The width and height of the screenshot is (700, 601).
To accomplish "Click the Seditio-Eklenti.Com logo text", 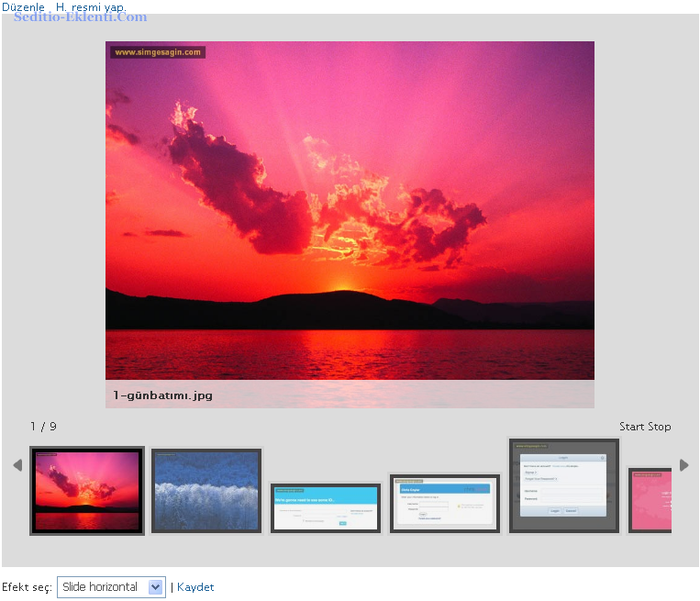I will (80, 17).
